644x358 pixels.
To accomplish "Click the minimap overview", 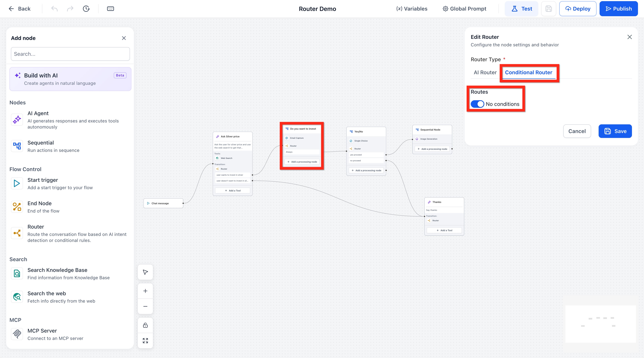I will click(600, 324).
